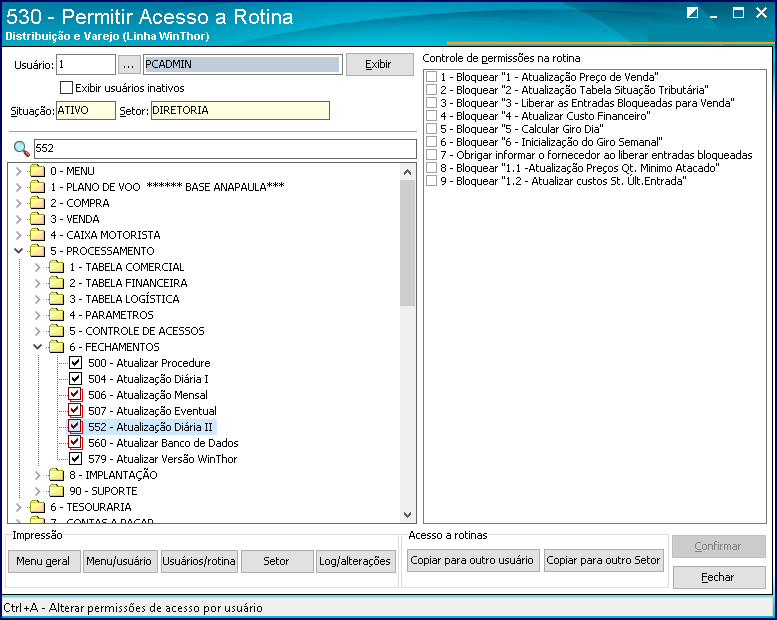
Task: Expand the 2 - COMPRA node
Action: click(18, 203)
